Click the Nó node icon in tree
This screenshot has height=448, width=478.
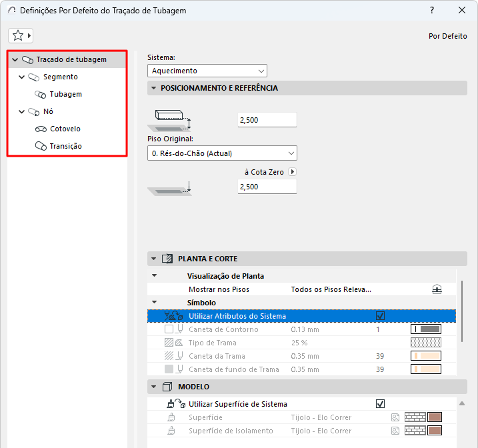(34, 112)
